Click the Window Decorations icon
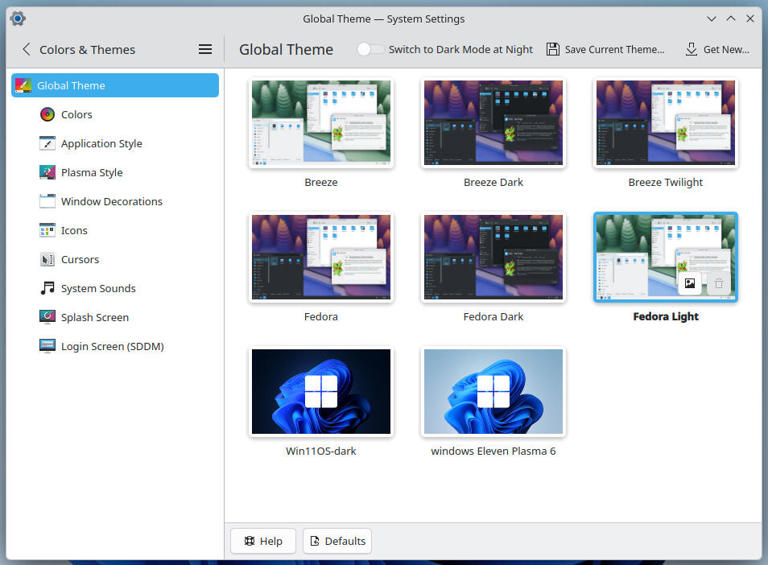This screenshot has height=565, width=768. click(47, 201)
